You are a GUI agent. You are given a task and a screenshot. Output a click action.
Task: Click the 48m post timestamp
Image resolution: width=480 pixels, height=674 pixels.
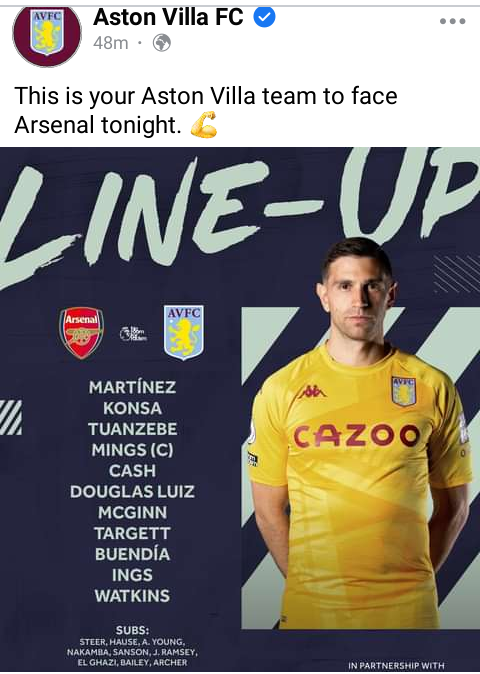110,43
